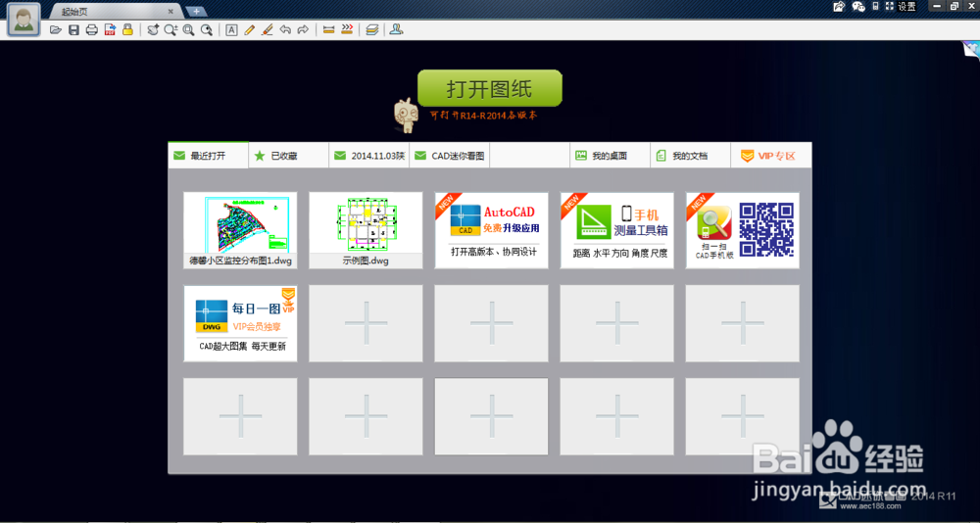Click the 手机测量工具箱 promo card
This screenshot has height=523, width=980.
tap(616, 230)
